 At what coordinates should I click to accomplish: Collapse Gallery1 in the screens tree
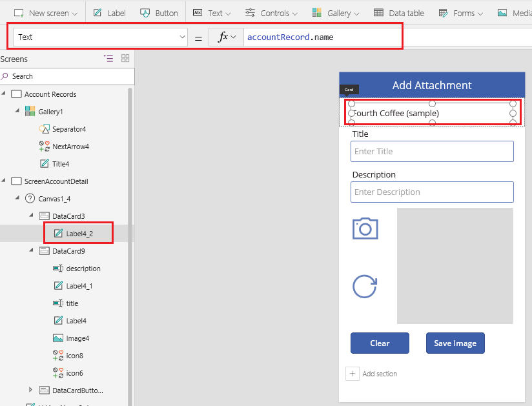(15, 111)
